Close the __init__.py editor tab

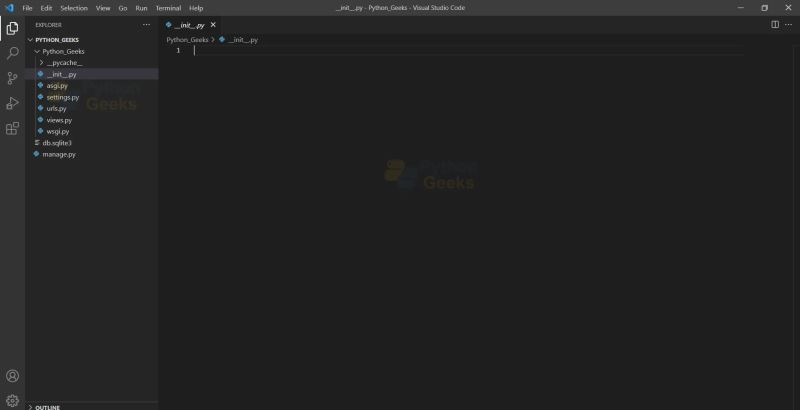tap(213, 24)
